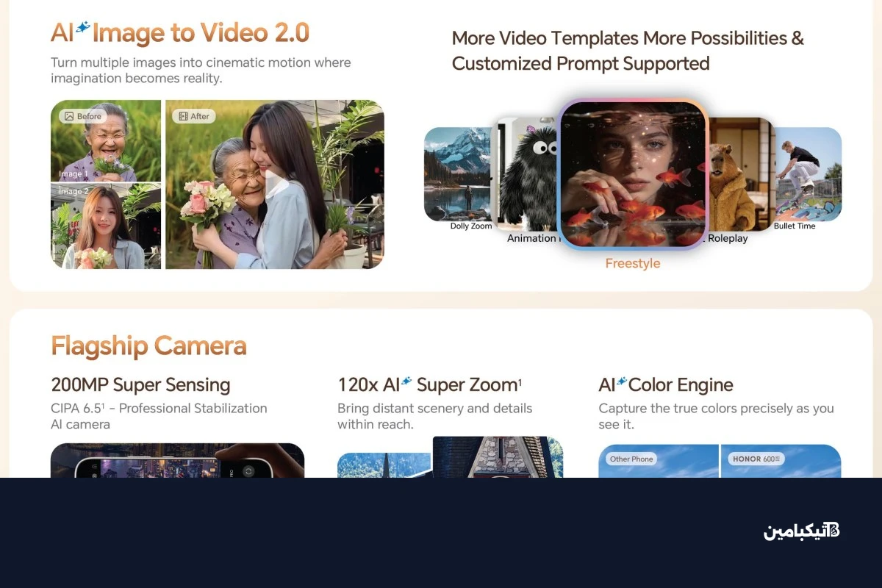Click the AI sparkle icon beside "120x AI Super Zoom"
The width and height of the screenshot is (882, 588).
click(406, 383)
